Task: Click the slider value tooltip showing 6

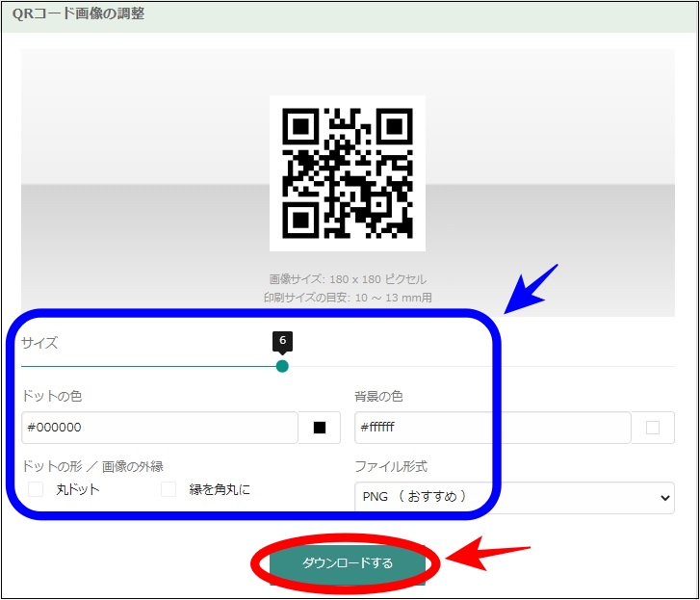Action: pos(282,341)
